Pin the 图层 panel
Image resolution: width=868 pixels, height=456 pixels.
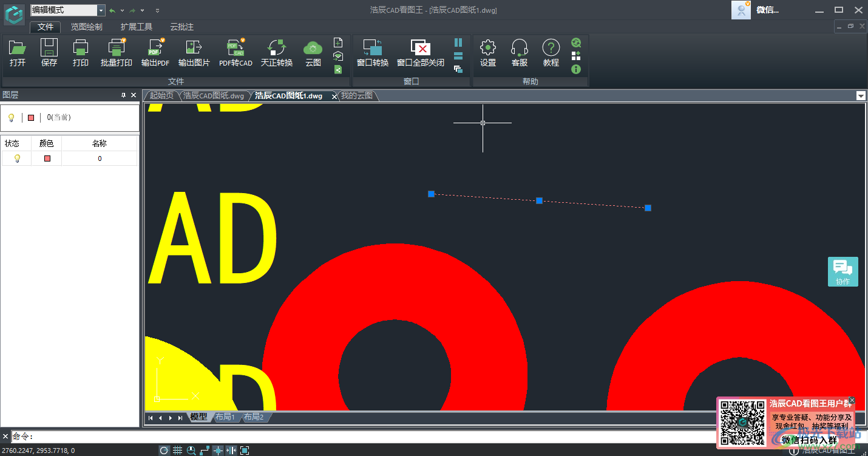tap(123, 95)
